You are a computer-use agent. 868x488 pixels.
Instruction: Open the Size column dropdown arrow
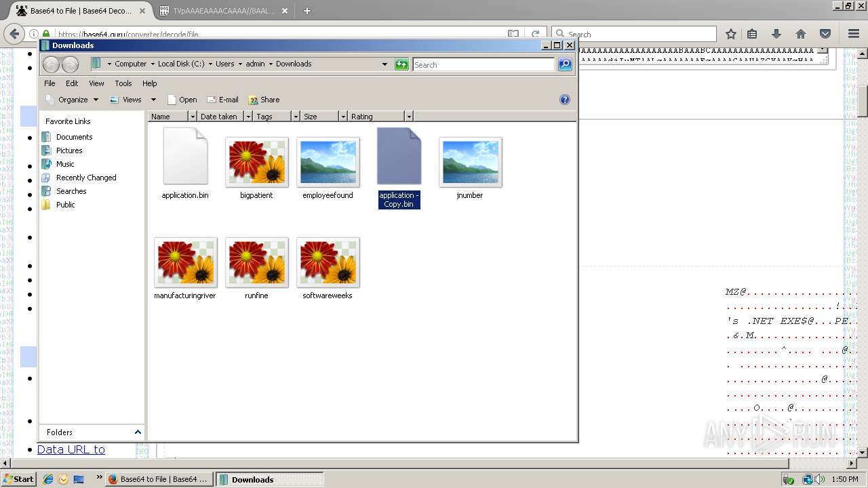pos(343,117)
